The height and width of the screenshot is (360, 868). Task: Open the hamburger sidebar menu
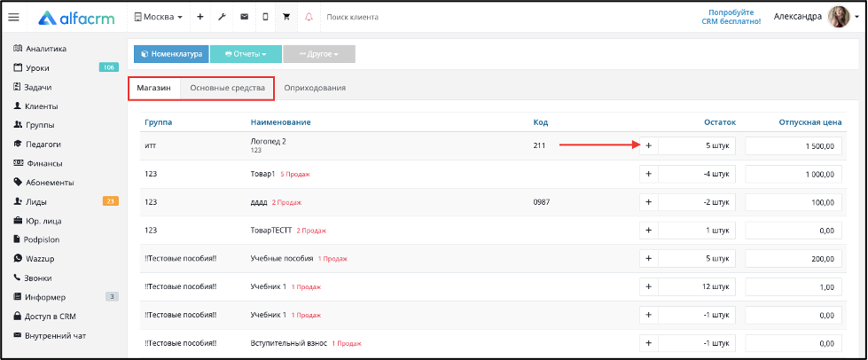point(14,17)
